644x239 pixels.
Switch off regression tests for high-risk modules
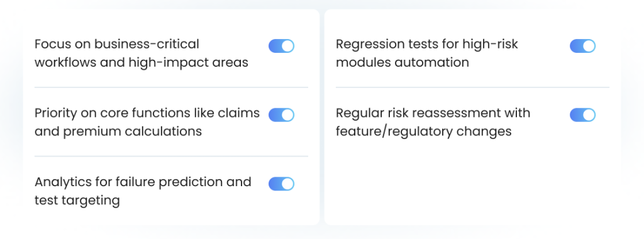point(582,46)
